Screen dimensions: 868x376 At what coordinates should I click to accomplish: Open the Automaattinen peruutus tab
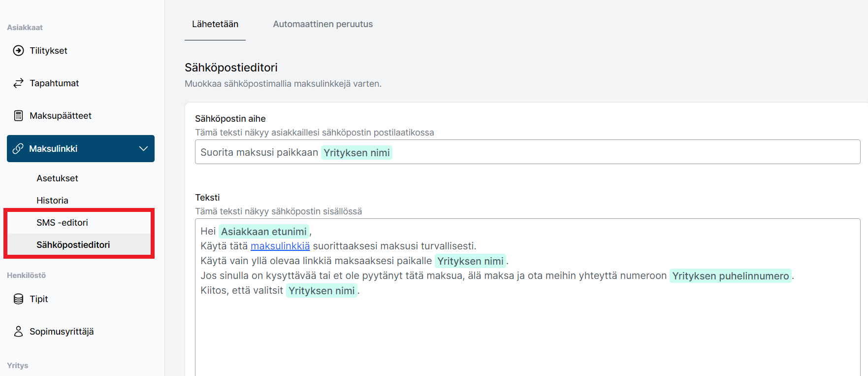pos(323,24)
